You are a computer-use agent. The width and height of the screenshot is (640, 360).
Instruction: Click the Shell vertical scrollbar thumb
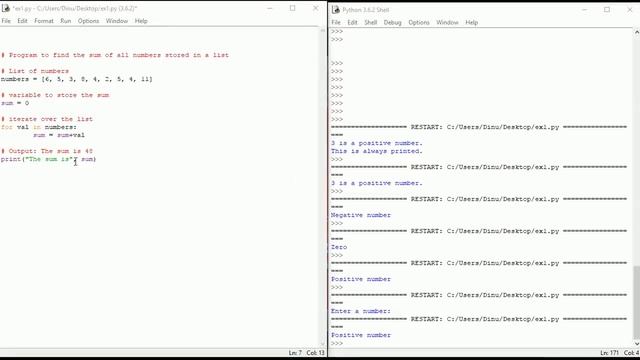637,302
